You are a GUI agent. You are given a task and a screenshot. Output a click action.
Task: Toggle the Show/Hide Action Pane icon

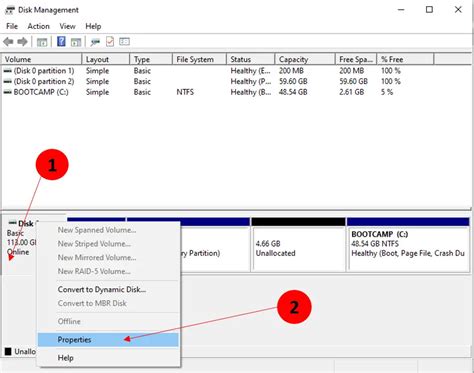point(76,42)
